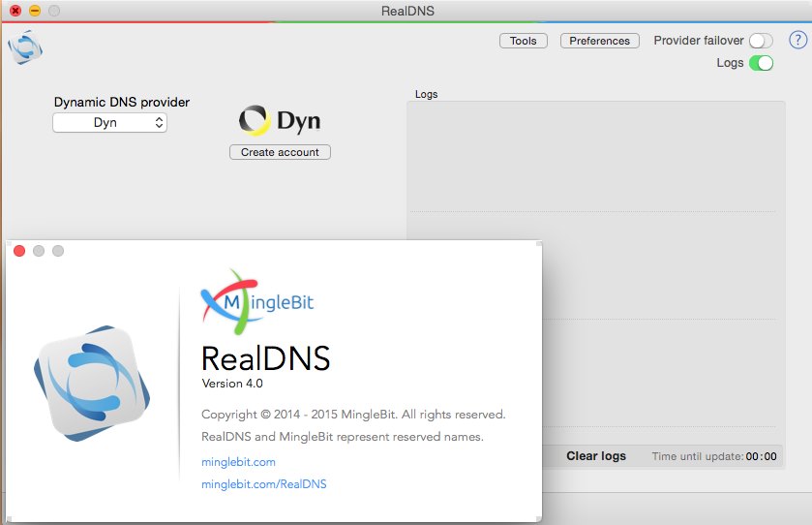The image size is (812, 525).
Task: Click 'RealDNS and MingleBit represent reserved names' text
Action: tap(343, 437)
